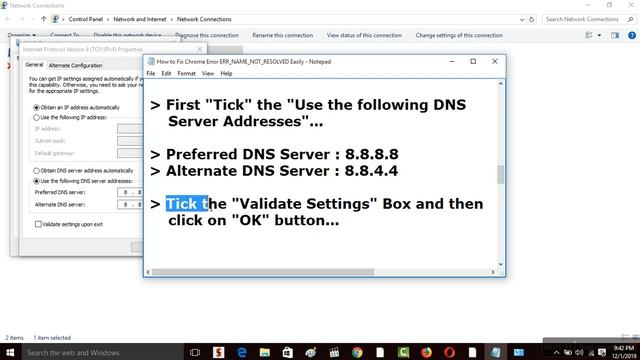Switch to active Notepad taskbar icon
Screen dimensions: 640x360
click(x=496, y=352)
